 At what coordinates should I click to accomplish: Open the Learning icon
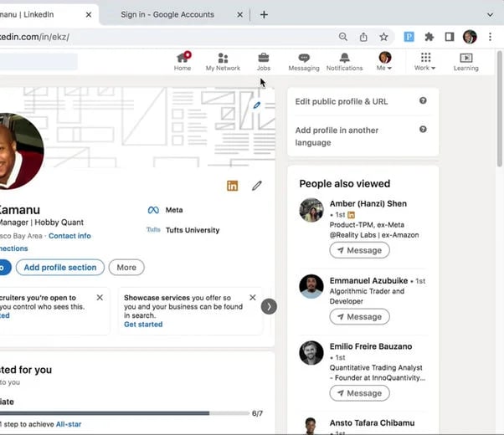[x=465, y=61]
